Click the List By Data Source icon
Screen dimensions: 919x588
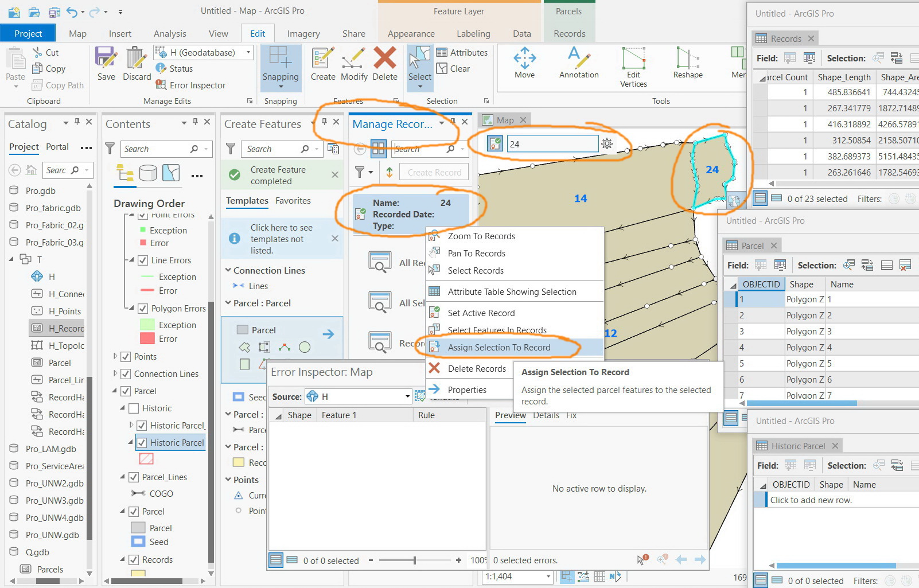coord(148,173)
